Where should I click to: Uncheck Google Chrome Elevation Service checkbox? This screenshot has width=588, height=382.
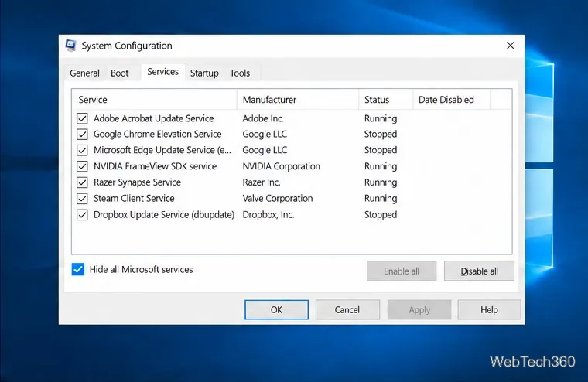82,135
